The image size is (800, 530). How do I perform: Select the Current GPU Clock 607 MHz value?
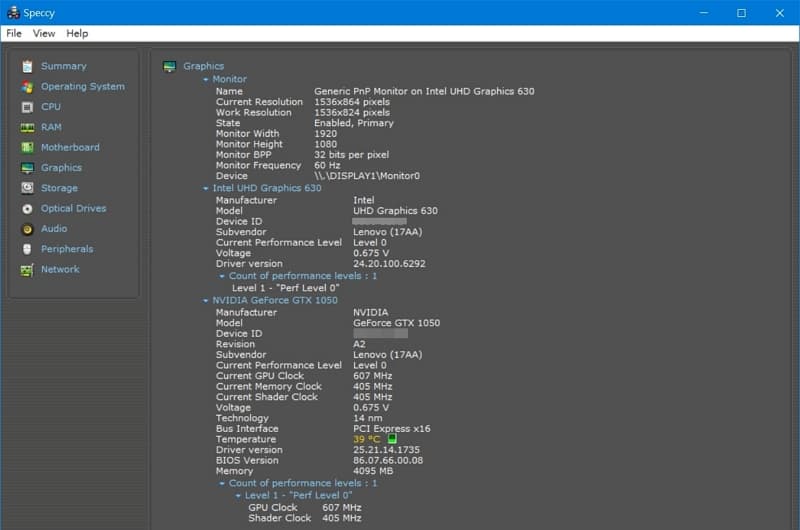[x=372, y=376]
